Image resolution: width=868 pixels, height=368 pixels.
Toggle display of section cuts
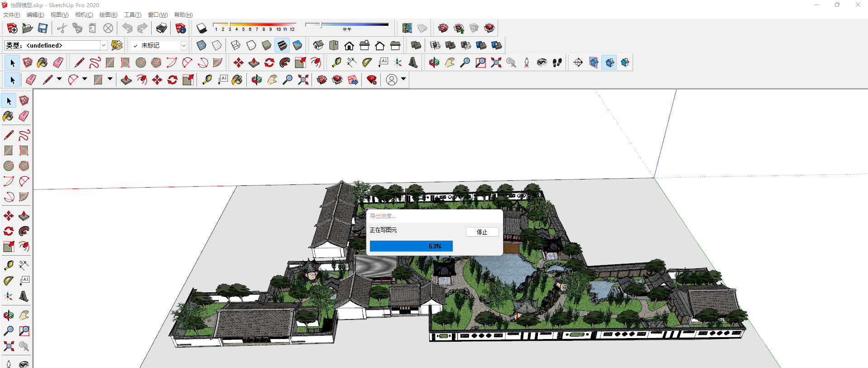coord(610,63)
